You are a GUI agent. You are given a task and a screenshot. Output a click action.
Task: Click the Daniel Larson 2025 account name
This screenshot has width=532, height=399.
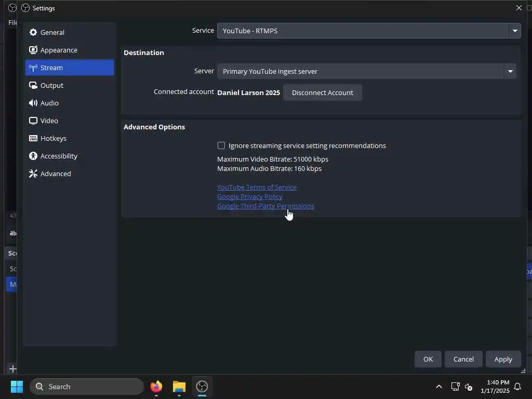coord(248,92)
